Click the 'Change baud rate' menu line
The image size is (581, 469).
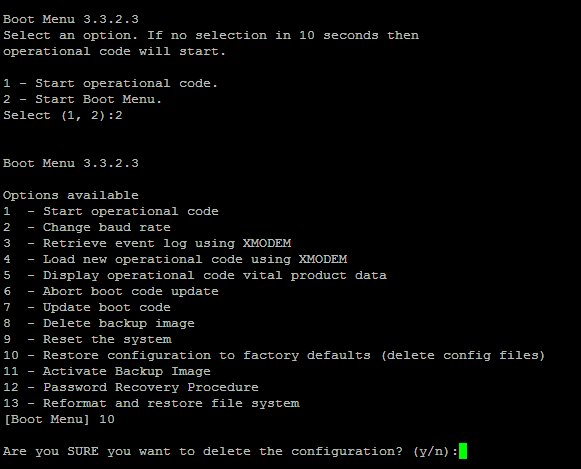[87, 227]
